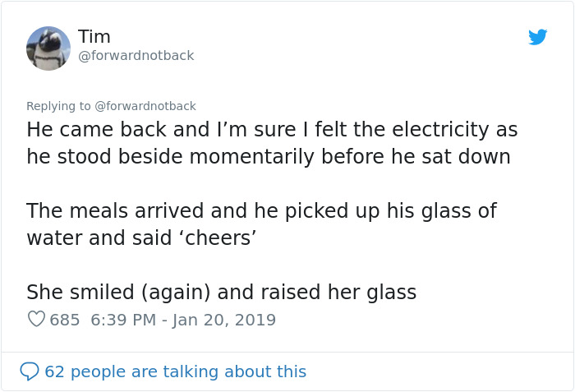Open Tim's penguin profile picture

[48, 48]
